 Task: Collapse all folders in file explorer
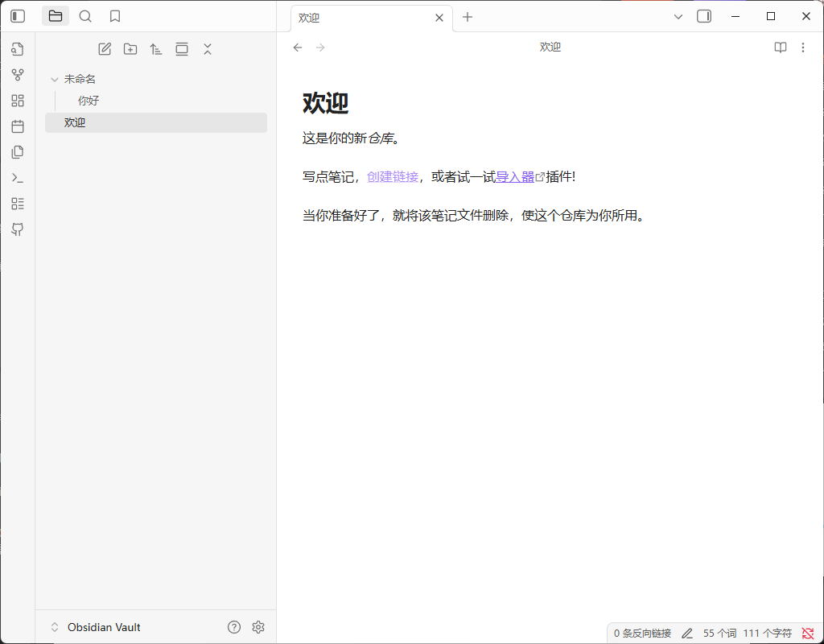[x=208, y=49]
